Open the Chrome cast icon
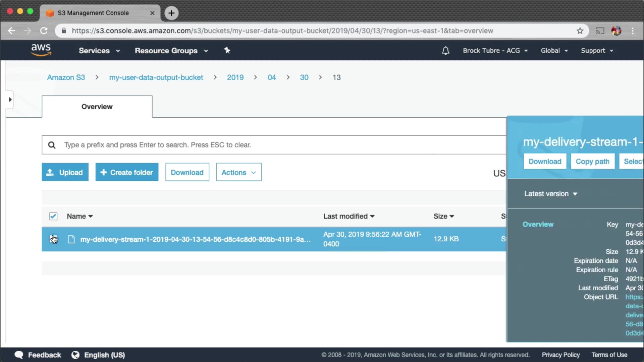Viewport: 644px width, 362px height. (600, 31)
